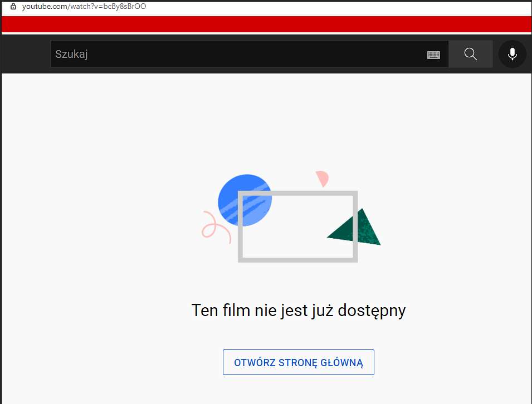Click OTWÓRZ STRONĘ GŁÓWNĄ button

(x=298, y=362)
